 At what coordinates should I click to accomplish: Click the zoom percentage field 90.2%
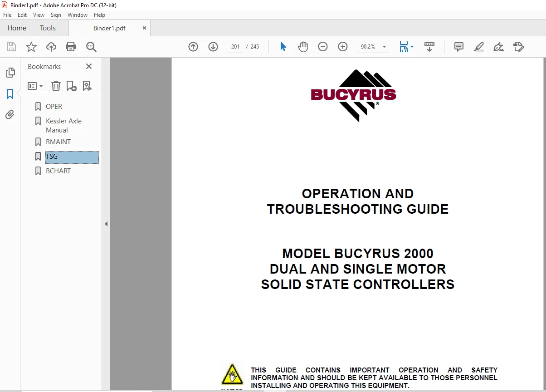[368, 47]
